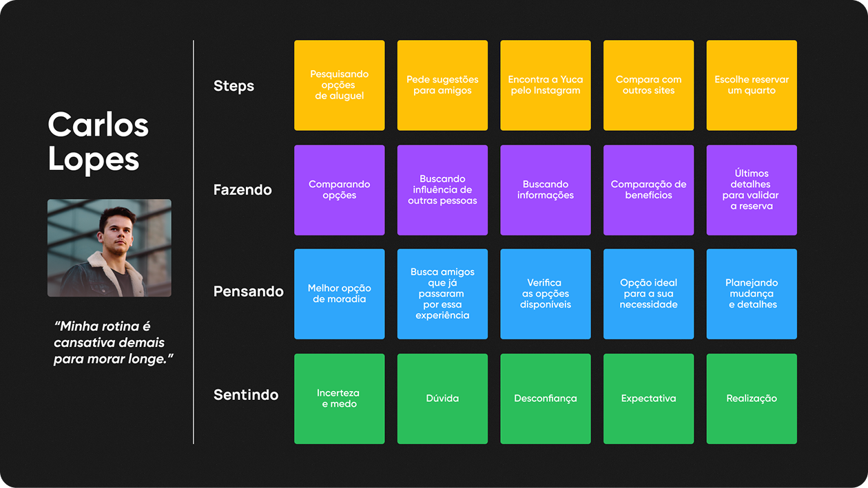The image size is (868, 488).
Task: Click the "Pensando" row label
Action: coord(248,291)
